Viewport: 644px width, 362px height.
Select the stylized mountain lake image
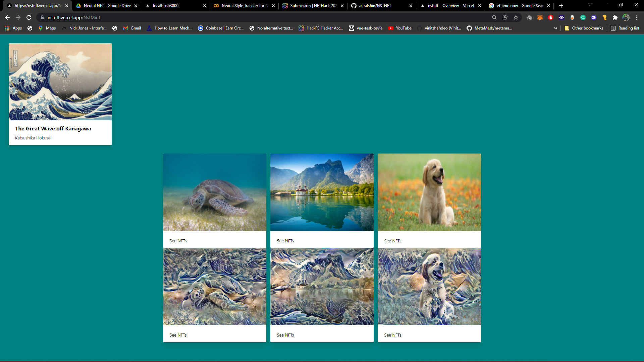(x=322, y=287)
